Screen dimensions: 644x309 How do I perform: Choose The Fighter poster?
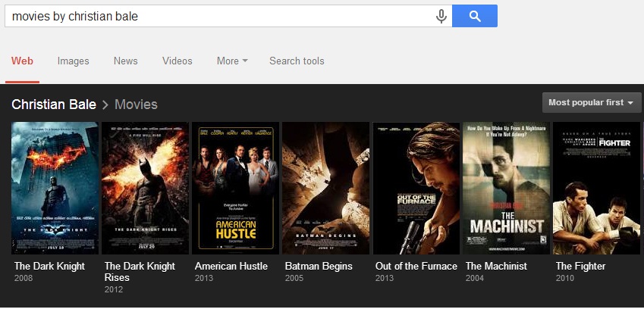[596, 188]
